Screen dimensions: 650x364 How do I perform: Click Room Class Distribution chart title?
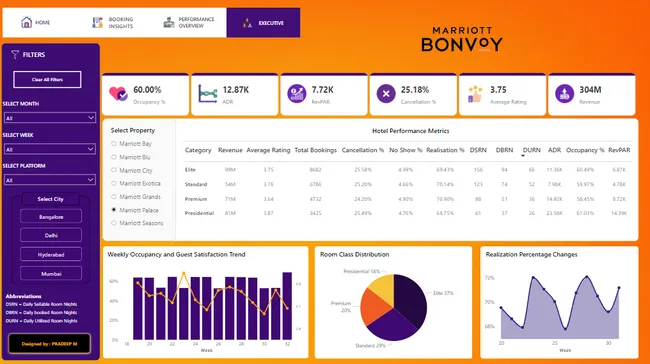click(354, 255)
